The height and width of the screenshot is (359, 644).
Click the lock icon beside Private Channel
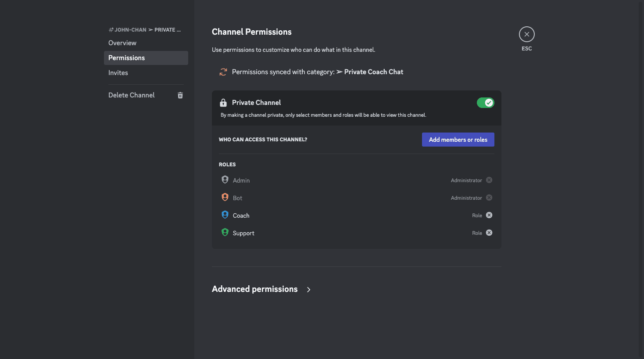(x=223, y=103)
